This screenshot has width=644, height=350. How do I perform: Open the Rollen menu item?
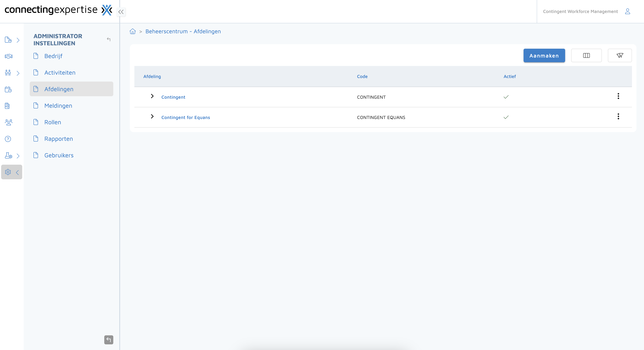click(x=53, y=122)
